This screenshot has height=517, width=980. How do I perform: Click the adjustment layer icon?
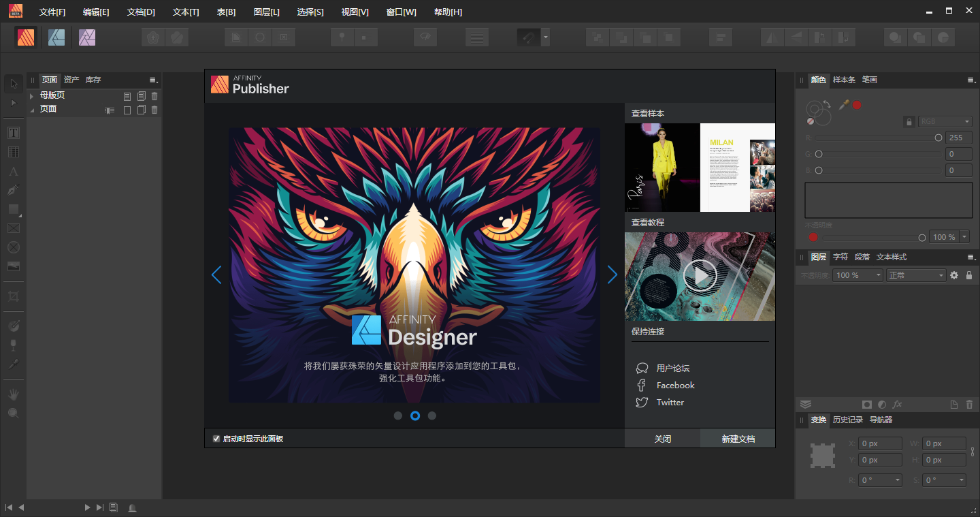point(882,405)
